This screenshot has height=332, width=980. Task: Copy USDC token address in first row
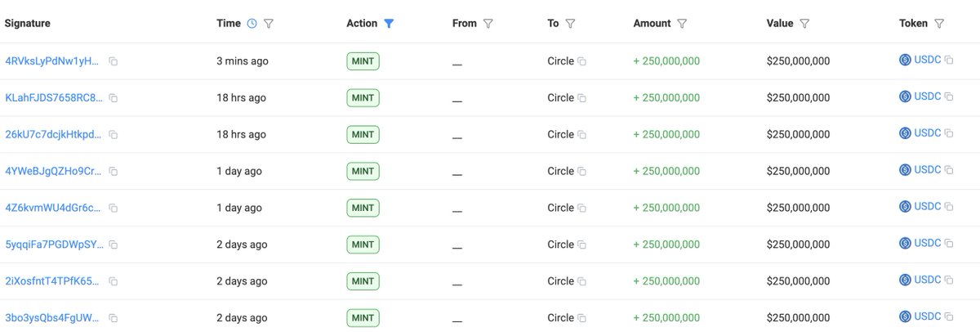point(949,61)
